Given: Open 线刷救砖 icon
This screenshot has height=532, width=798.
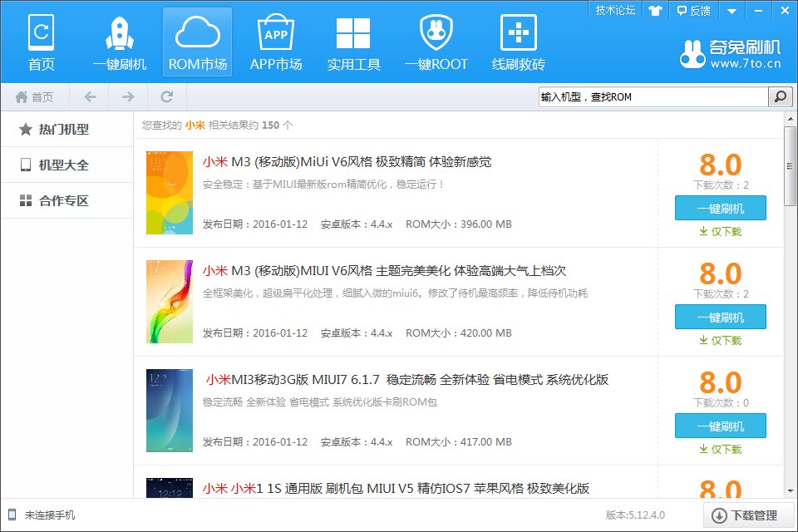Looking at the screenshot, I should 518,42.
